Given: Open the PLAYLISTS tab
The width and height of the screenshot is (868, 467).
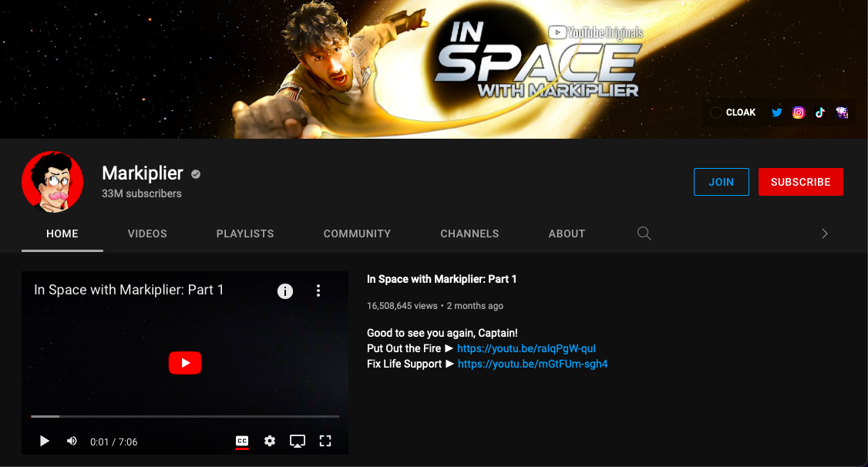Looking at the screenshot, I should pos(245,234).
